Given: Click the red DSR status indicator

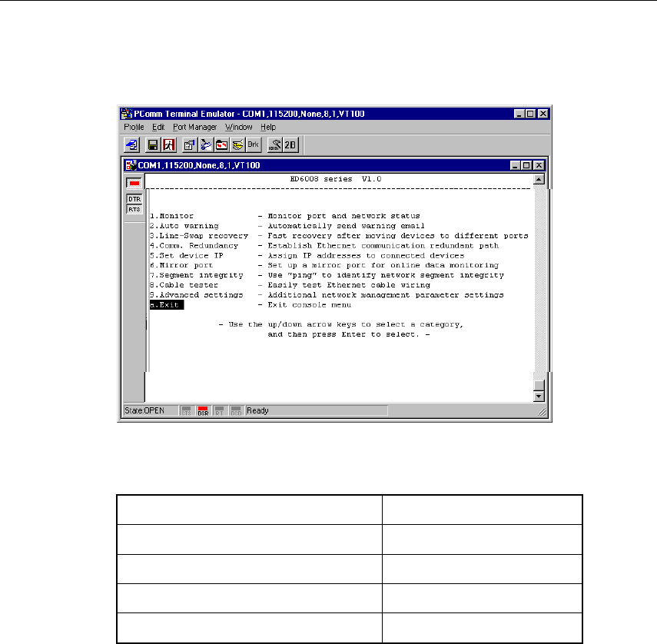Looking at the screenshot, I should pyautogui.click(x=203, y=410).
